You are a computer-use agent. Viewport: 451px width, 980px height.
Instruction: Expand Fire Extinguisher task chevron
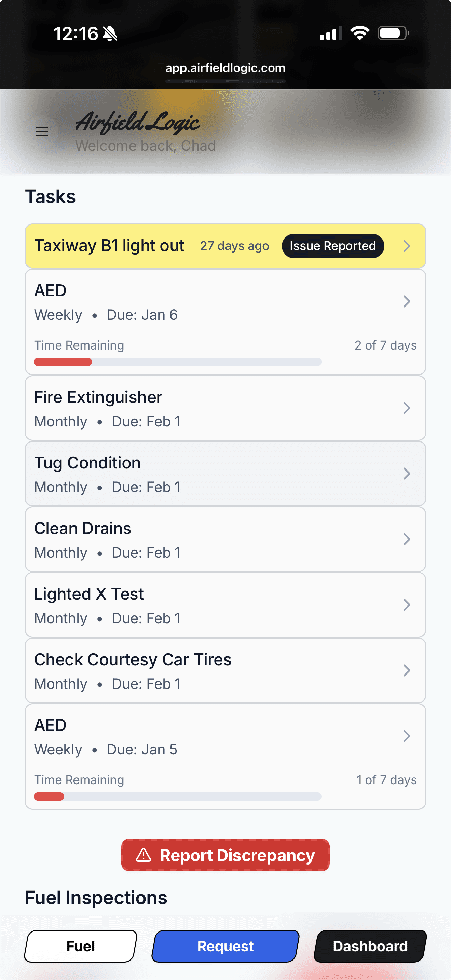pyautogui.click(x=407, y=408)
